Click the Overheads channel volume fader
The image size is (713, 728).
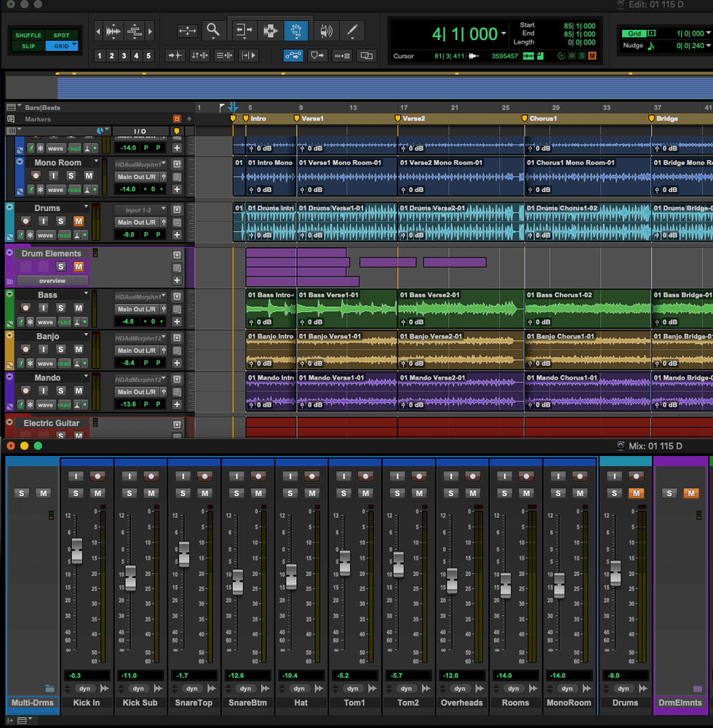(452, 580)
